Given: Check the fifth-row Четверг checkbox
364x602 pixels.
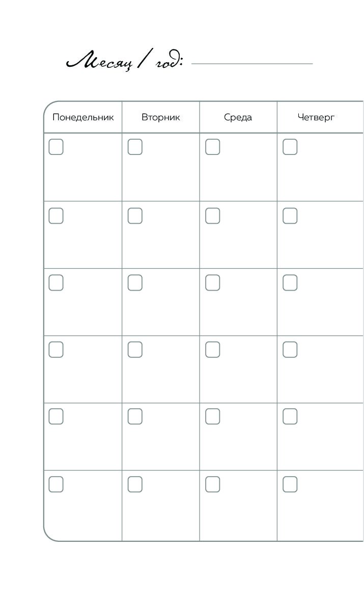Looking at the screenshot, I should [x=290, y=416].
